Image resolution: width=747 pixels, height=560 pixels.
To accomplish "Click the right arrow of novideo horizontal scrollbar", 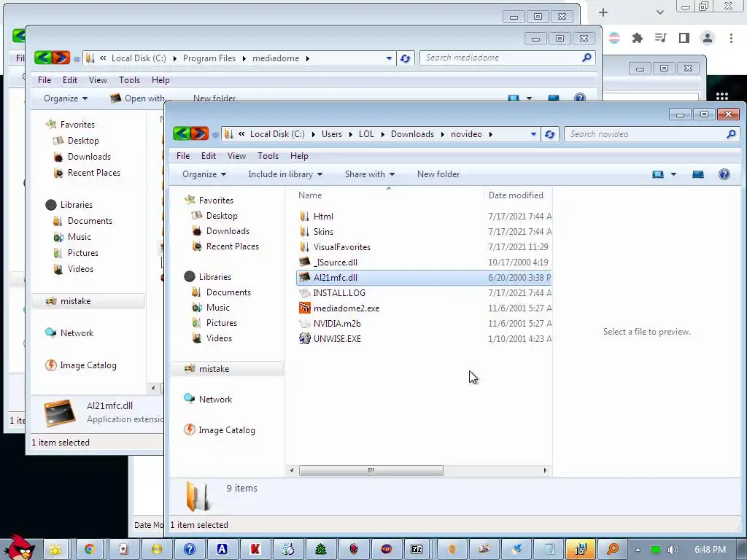I will [x=546, y=470].
